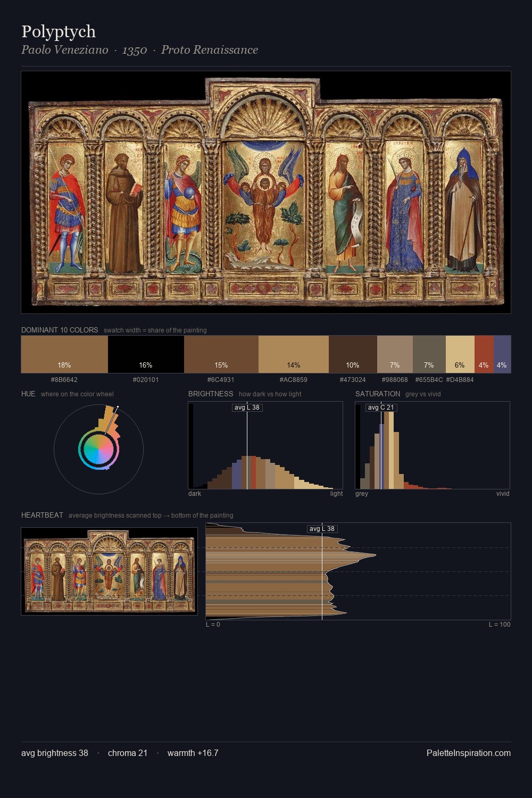This screenshot has height=798, width=532.
Task: Click the Polyptych title
Action: point(59,31)
